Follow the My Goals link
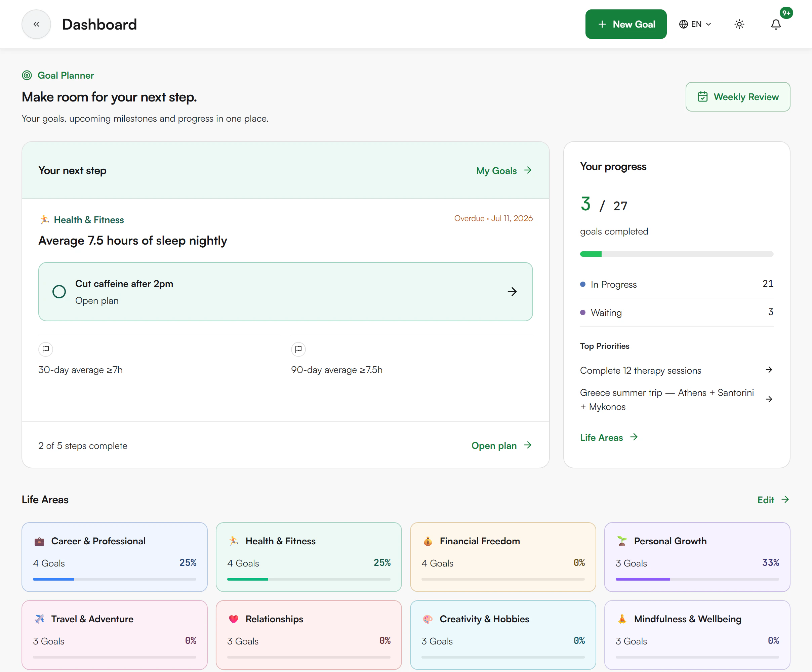 (x=504, y=170)
